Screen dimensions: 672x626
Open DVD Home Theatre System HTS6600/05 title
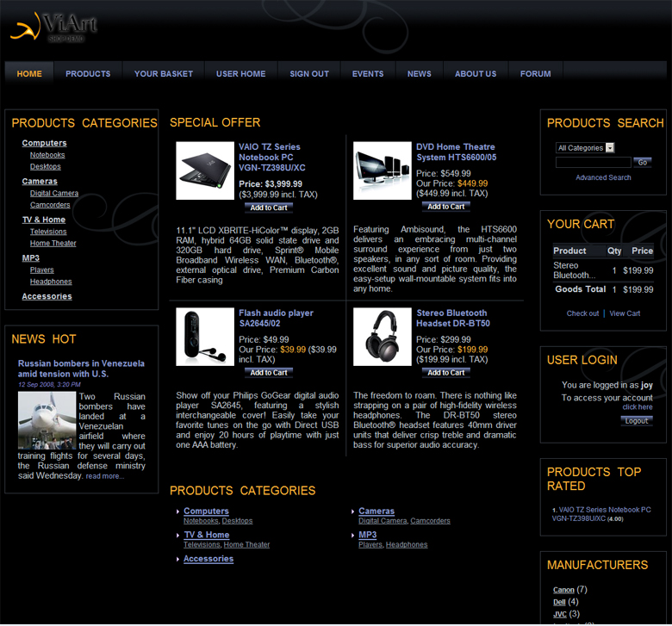[457, 152]
